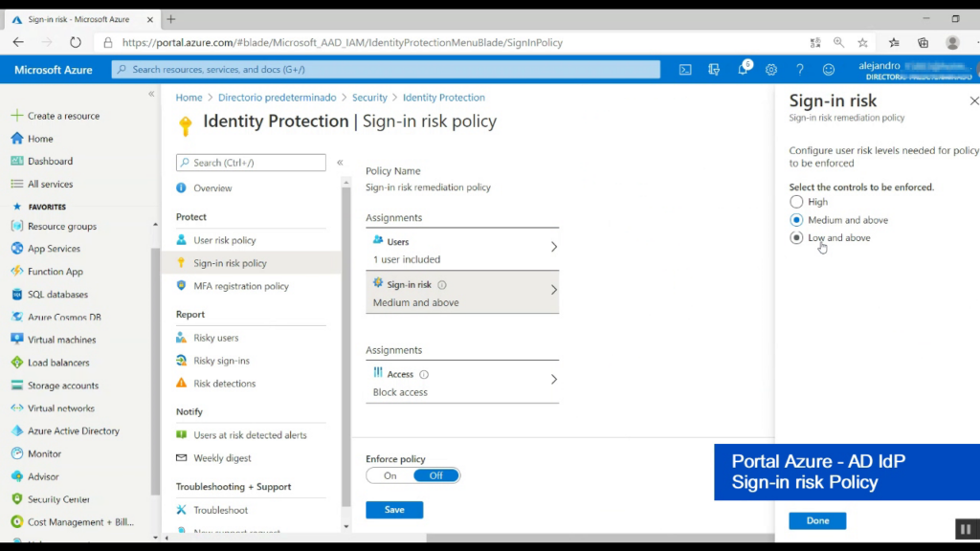Expand the Users assignment chevron

(x=554, y=248)
